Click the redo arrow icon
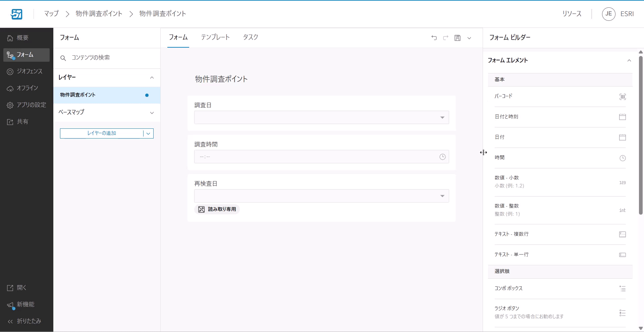This screenshot has height=332, width=644. (x=446, y=38)
